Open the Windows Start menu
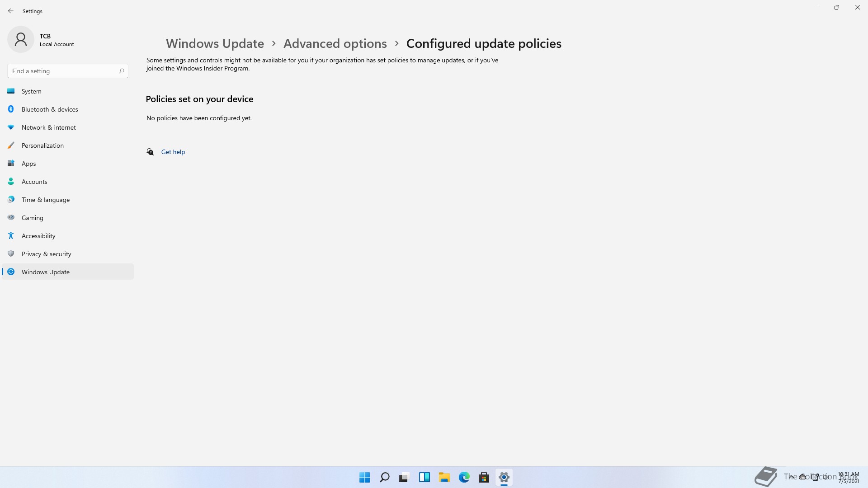This screenshot has height=488, width=868. [x=364, y=477]
